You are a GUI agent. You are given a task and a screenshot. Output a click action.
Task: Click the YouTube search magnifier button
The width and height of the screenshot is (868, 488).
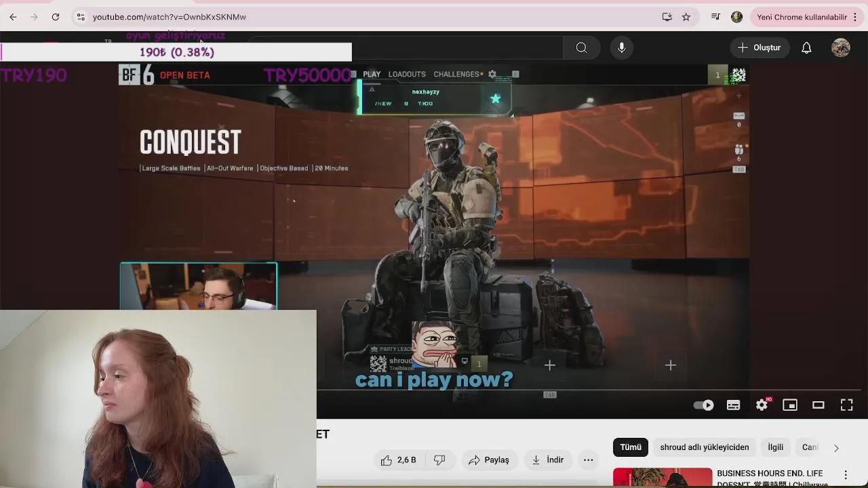coord(582,47)
